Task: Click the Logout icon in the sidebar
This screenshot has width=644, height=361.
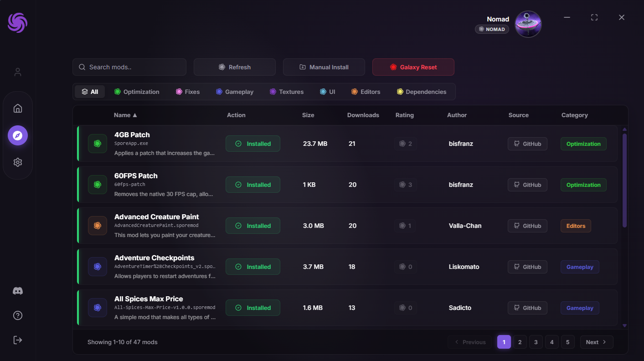Action: 18,340
